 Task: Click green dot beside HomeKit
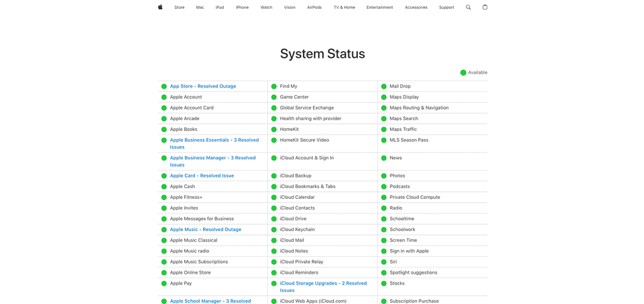[x=274, y=129]
